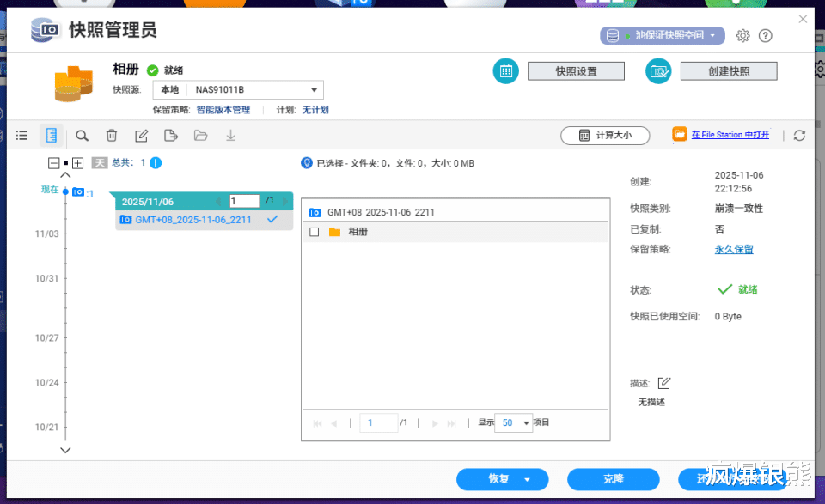Image resolution: width=825 pixels, height=504 pixels.
Task: Go to previous snapshot date page
Action: click(x=218, y=201)
